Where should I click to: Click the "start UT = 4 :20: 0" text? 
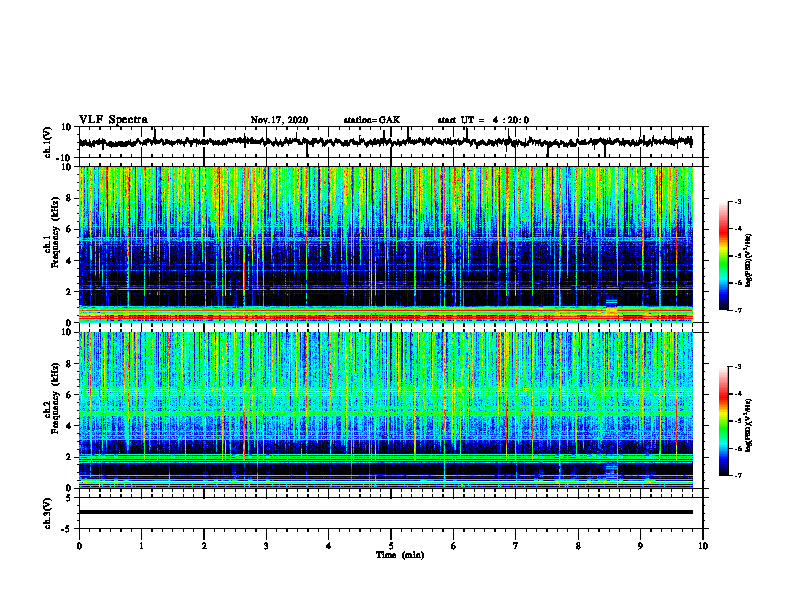(x=483, y=120)
